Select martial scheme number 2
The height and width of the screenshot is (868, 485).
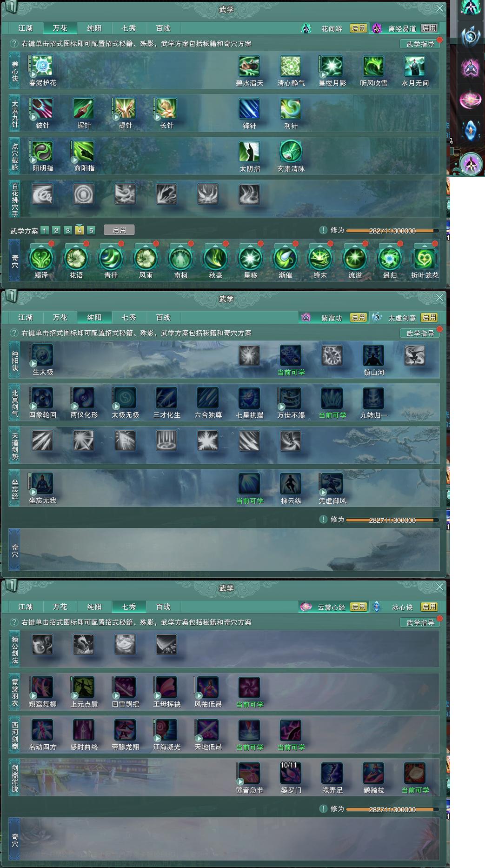tap(56, 230)
